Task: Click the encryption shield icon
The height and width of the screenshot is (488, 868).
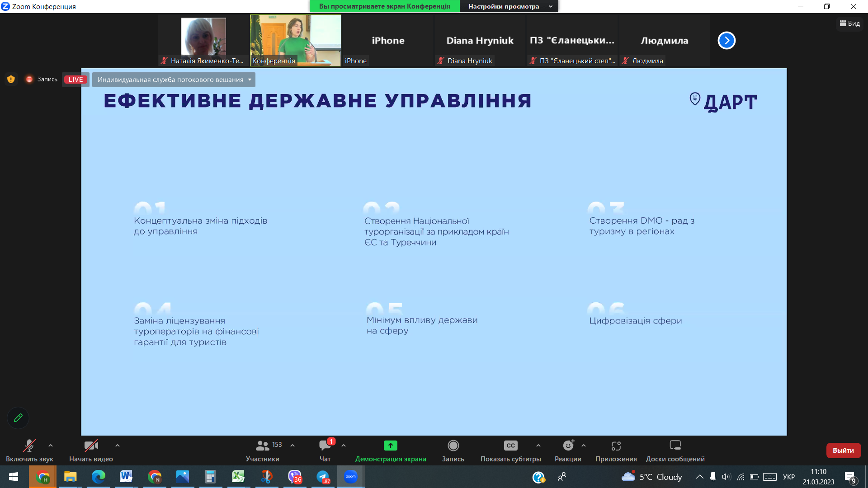Action: 11,80
